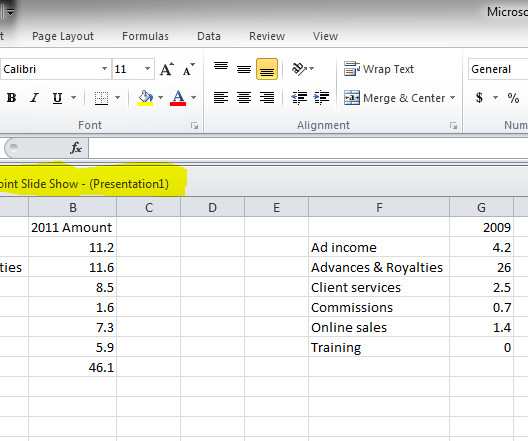The height and width of the screenshot is (441, 528).
Task: Select the 'Client services' cell
Action: (379, 287)
